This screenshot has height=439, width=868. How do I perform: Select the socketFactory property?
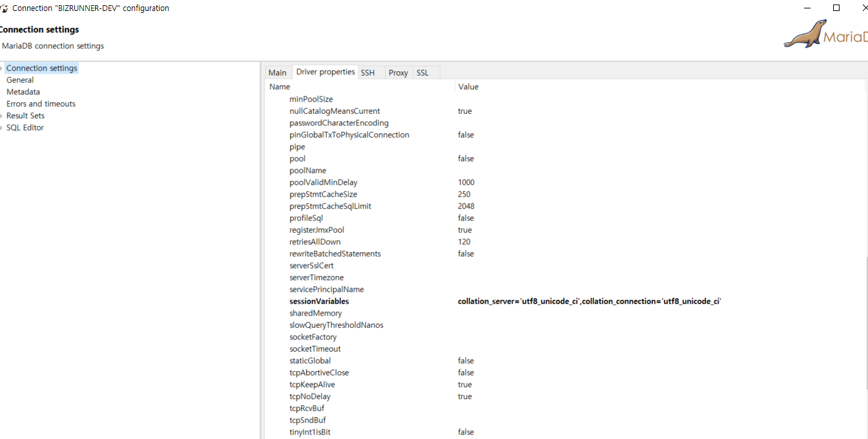point(313,337)
